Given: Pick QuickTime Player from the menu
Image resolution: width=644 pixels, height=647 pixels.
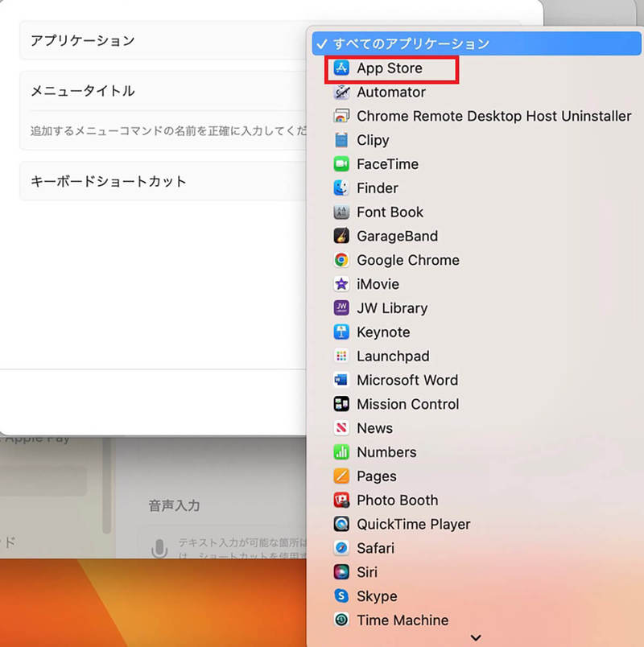Looking at the screenshot, I should click(477, 524).
